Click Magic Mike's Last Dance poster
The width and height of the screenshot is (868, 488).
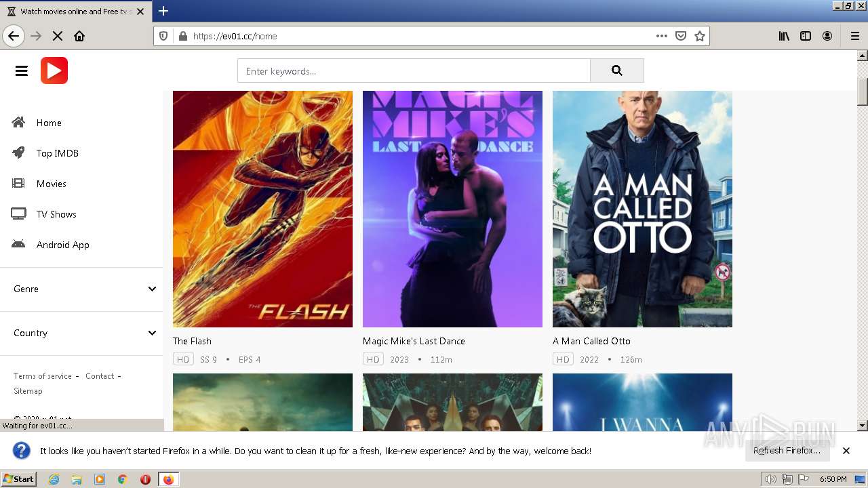click(452, 209)
